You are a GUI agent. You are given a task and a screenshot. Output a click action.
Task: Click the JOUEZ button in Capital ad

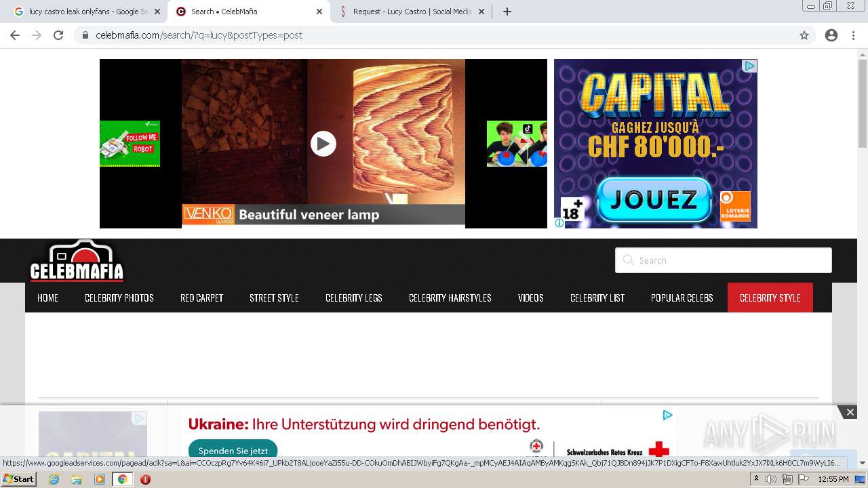(x=654, y=199)
